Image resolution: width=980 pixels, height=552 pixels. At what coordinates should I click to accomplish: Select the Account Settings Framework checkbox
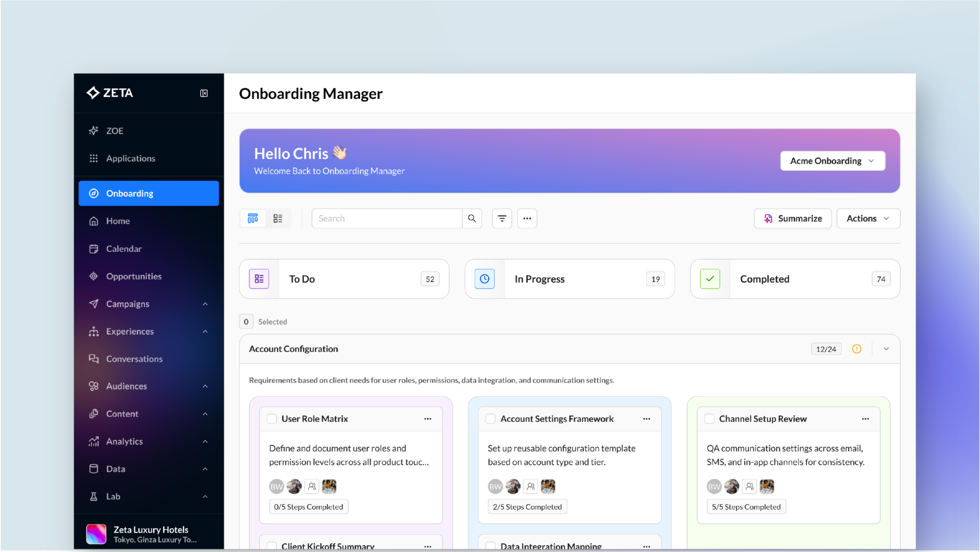[x=490, y=418]
